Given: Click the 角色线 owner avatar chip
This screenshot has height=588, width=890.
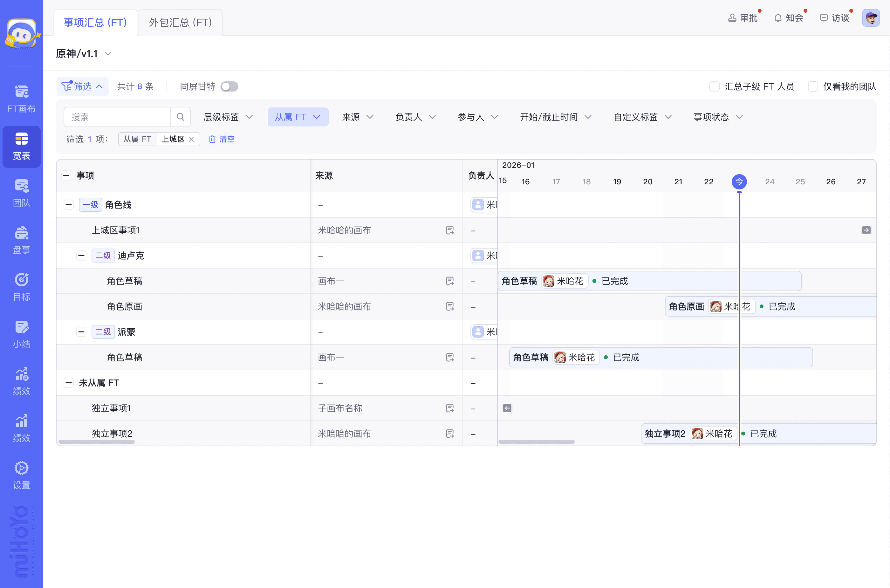Looking at the screenshot, I should pos(484,205).
